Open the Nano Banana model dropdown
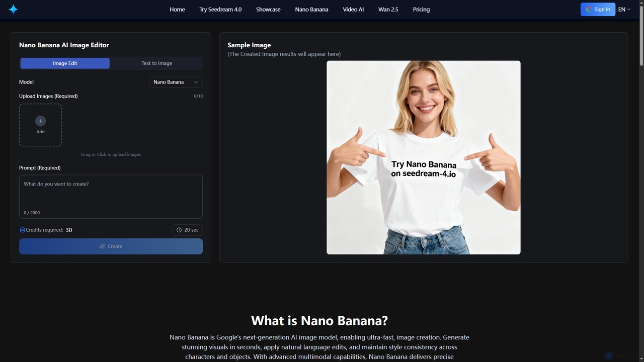Screen dimensions: 644x362 176,82
